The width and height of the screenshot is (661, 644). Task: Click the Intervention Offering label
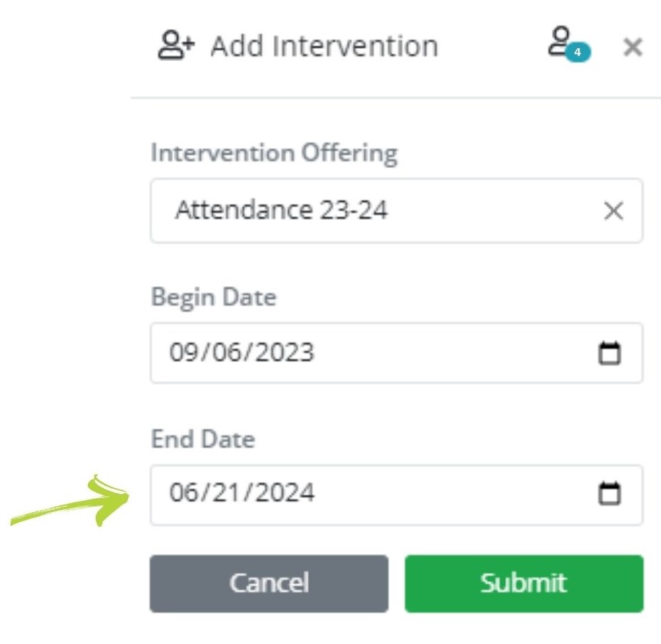click(x=274, y=153)
